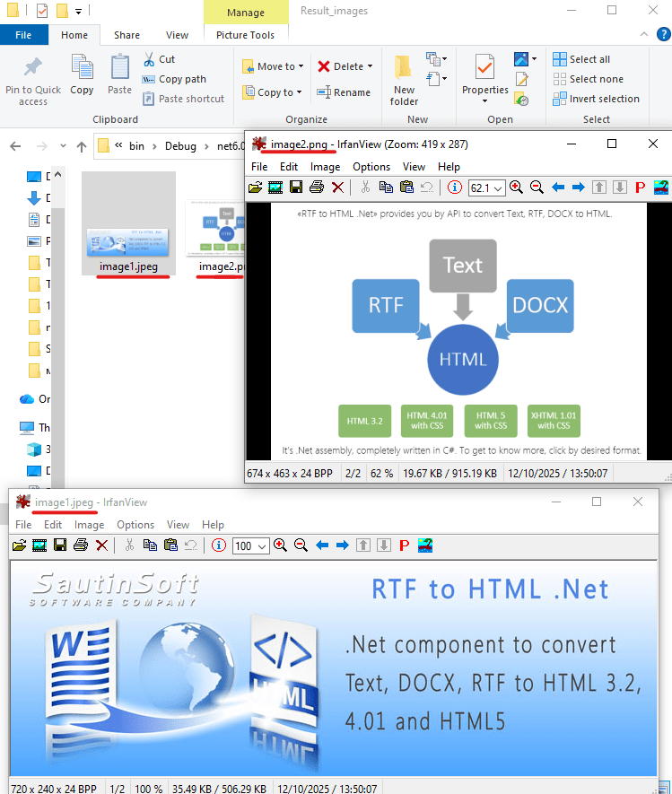The image size is (672, 794).
Task: Click Paste icon in image2.png IrfanView toolbar
Action: point(406,188)
